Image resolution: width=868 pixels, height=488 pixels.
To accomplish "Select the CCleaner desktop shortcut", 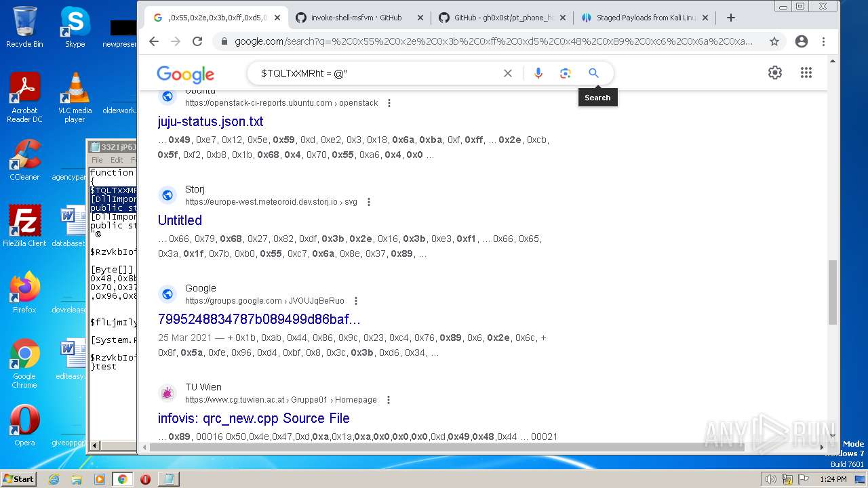I will 24,160.
